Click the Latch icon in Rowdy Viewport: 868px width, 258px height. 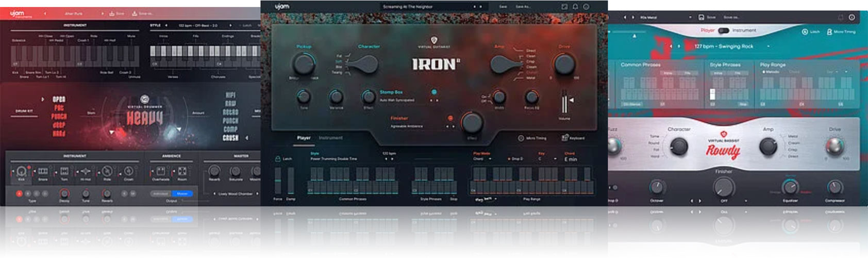coord(805,31)
